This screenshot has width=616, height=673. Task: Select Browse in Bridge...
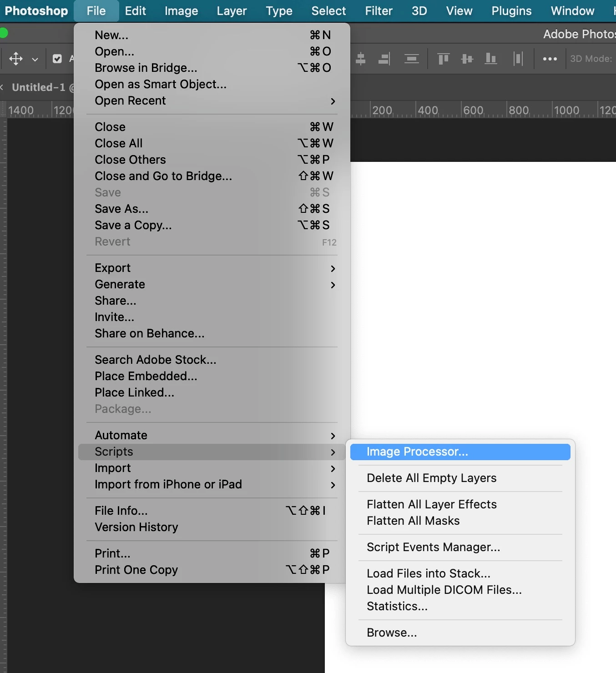pyautogui.click(x=212, y=68)
